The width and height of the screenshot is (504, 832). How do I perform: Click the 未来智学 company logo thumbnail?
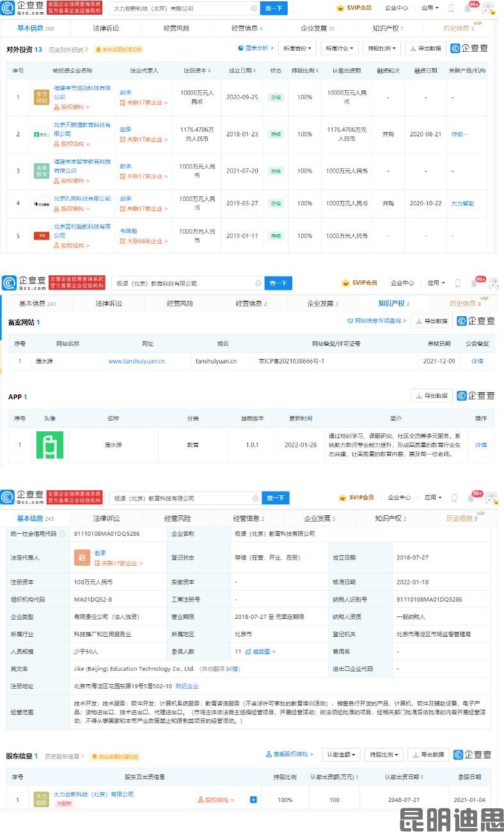click(x=41, y=171)
